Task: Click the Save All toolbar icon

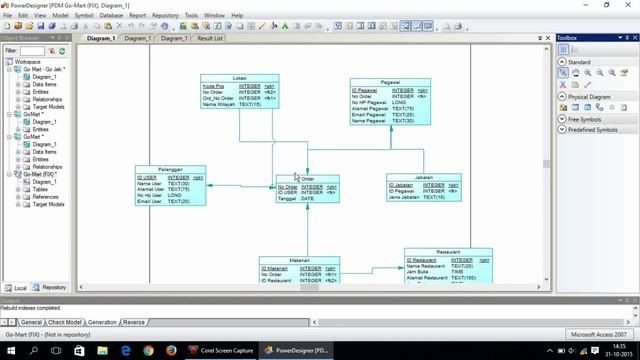Action: [52, 26]
